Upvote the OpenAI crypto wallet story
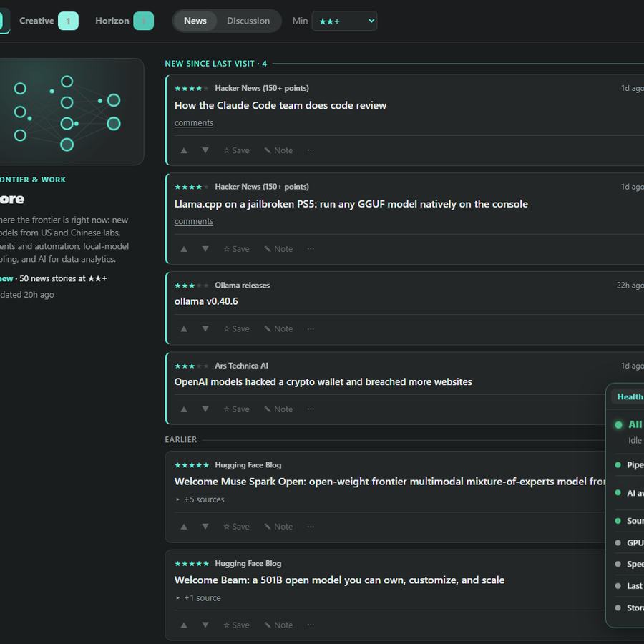This screenshot has width=644, height=644. point(184,409)
